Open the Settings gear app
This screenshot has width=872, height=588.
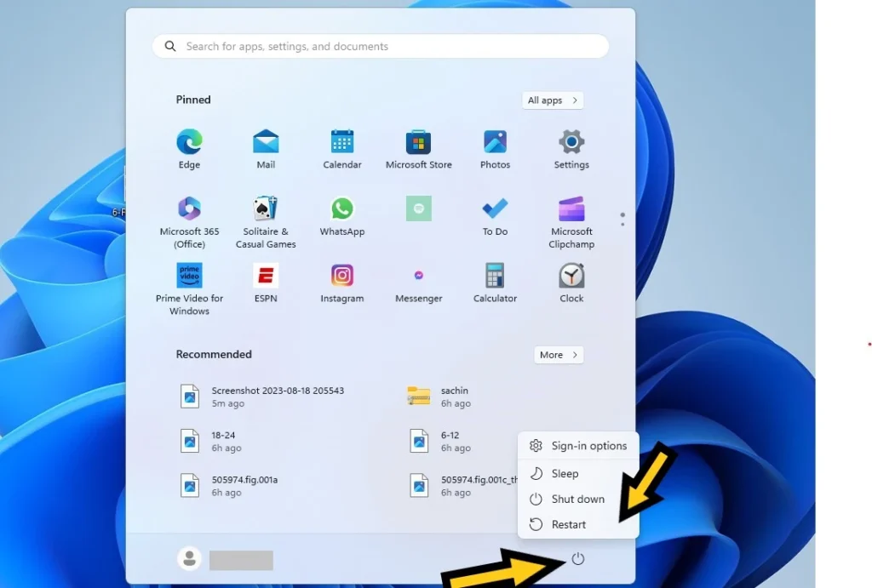[571, 148]
